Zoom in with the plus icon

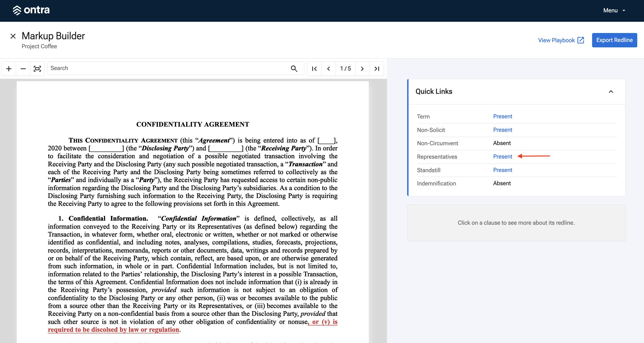[9, 68]
